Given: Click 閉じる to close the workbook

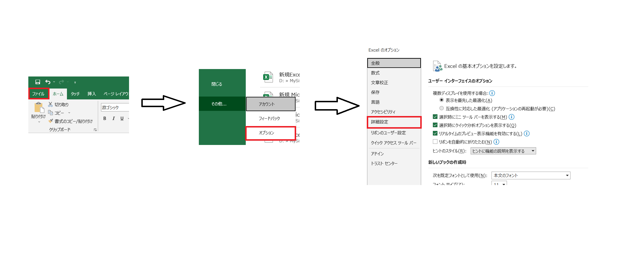Looking at the screenshot, I should (x=217, y=84).
